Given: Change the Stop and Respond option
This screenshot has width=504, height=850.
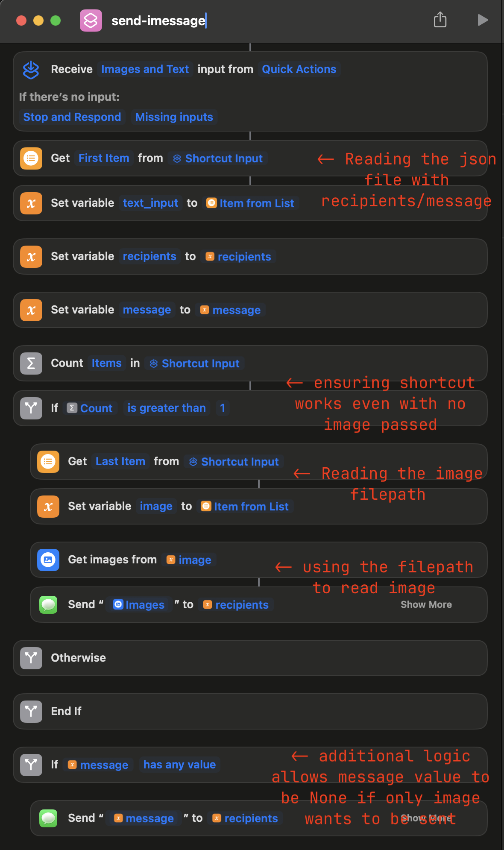Looking at the screenshot, I should 72,117.
